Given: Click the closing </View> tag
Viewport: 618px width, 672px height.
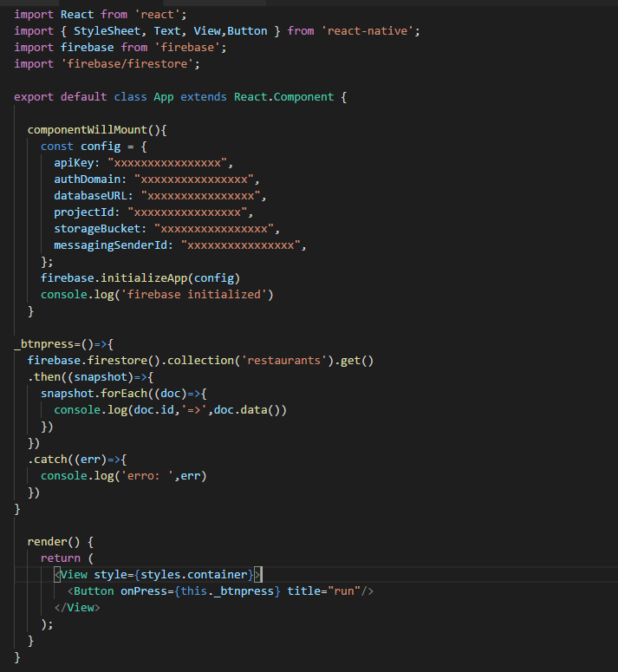Looking at the screenshot, I should coord(77,608).
